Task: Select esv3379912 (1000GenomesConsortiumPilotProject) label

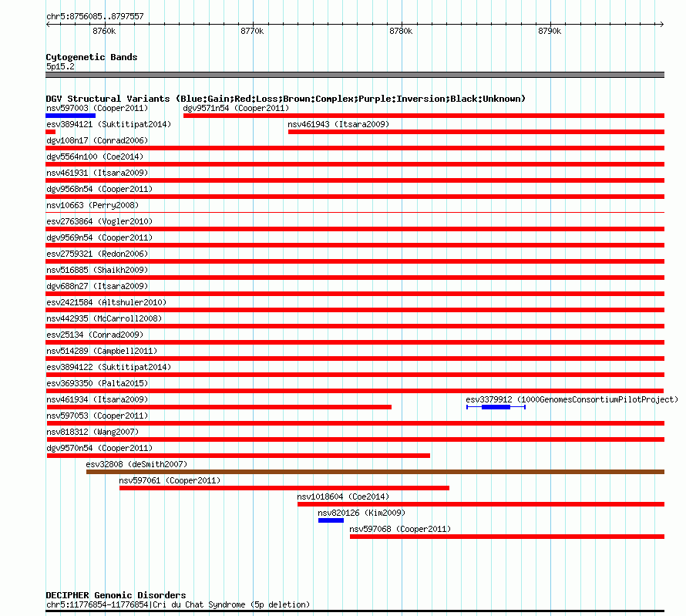Action: point(572,399)
